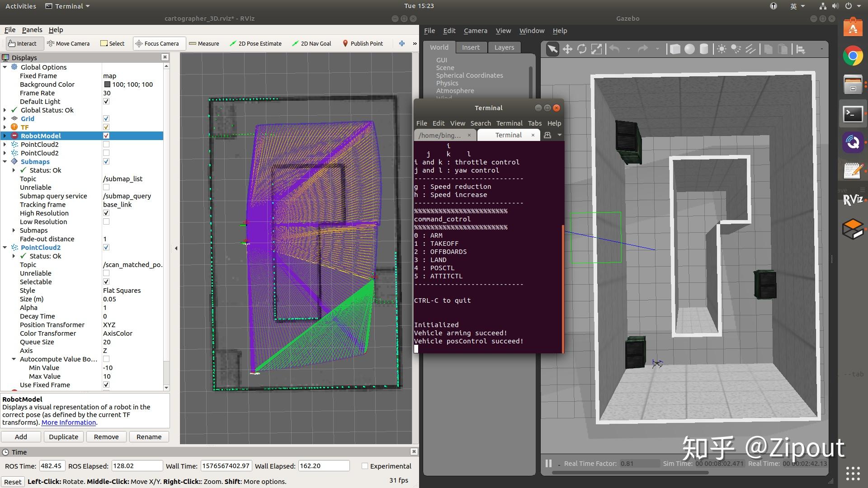Choose Gazebo translate mode tool

point(567,49)
